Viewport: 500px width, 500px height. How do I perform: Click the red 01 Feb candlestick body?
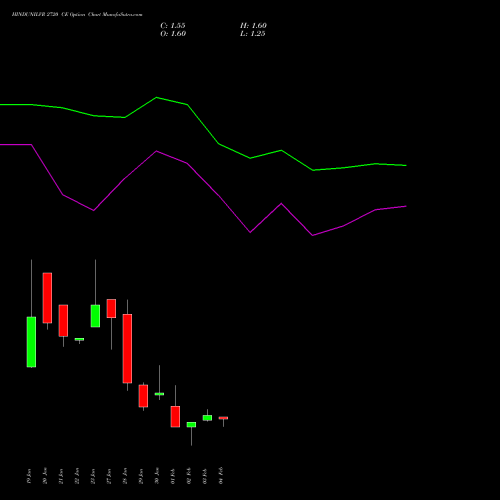click(x=175, y=417)
